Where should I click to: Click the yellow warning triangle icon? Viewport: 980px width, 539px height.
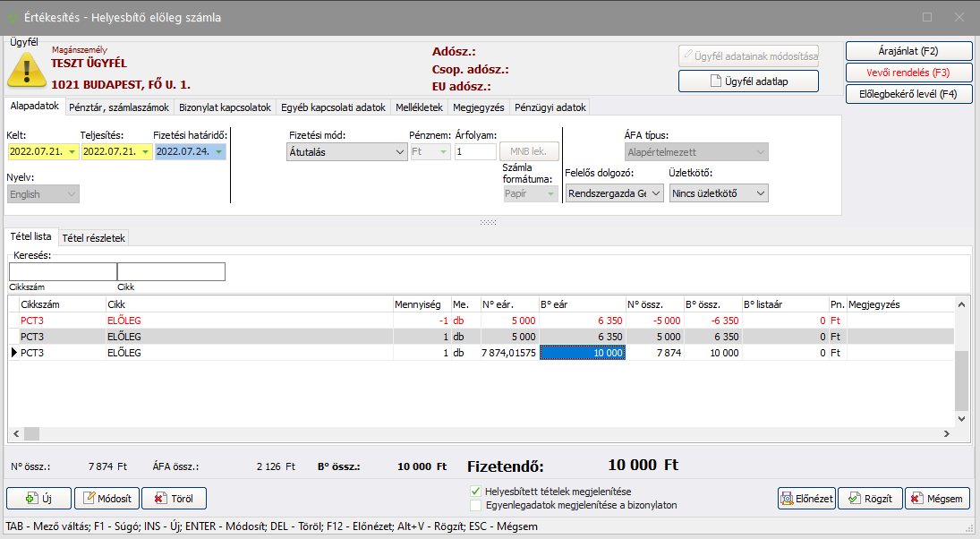27,69
